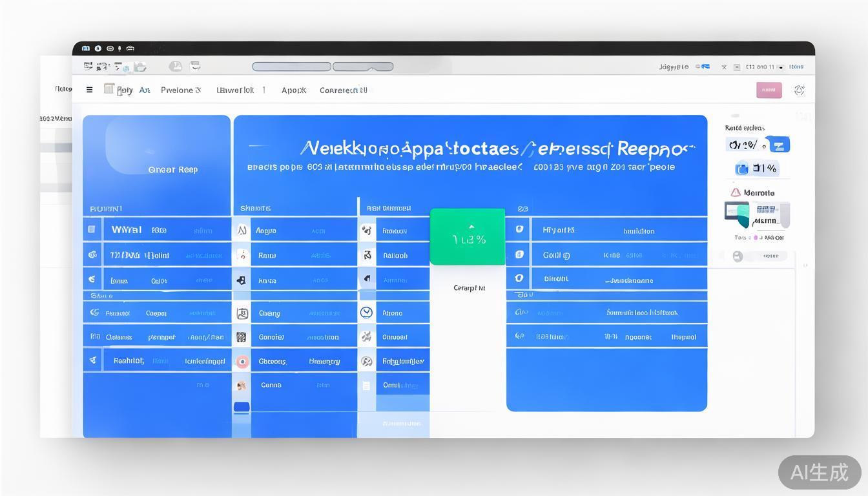Click the long address bar pill in the title toolbar

[291, 67]
